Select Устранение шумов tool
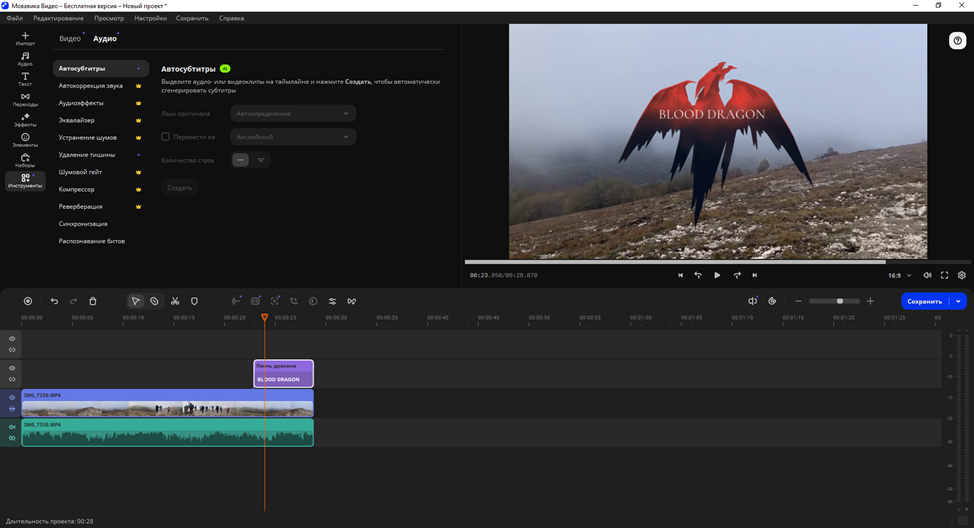 pos(100,137)
